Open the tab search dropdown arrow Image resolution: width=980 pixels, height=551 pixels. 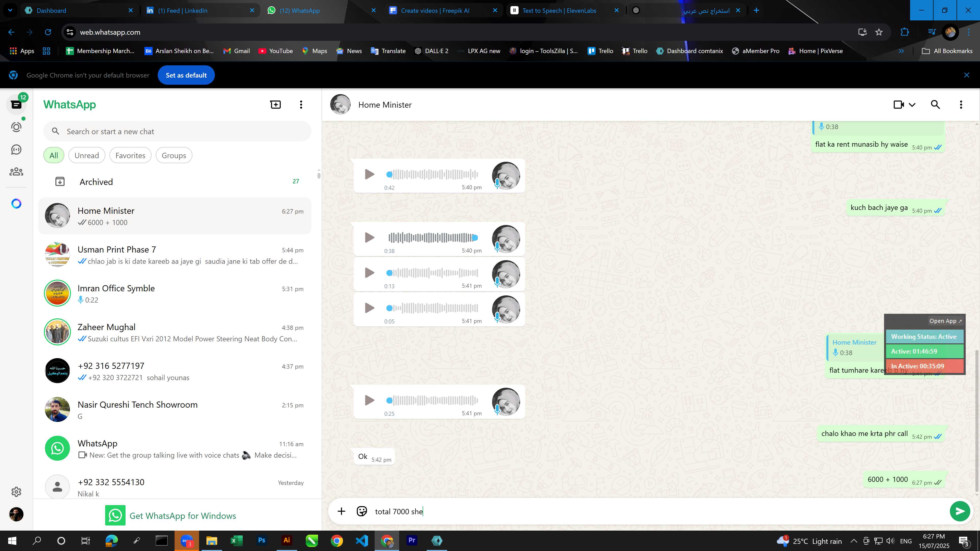pyautogui.click(x=10, y=10)
